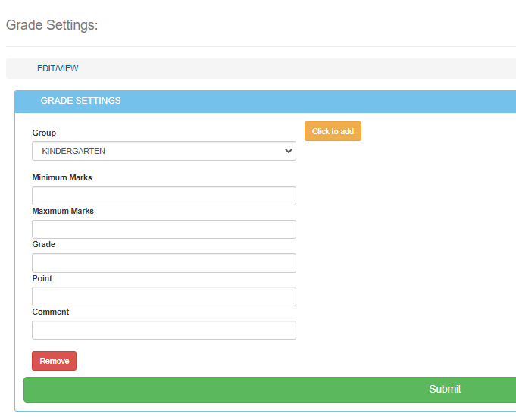Image resolution: width=516 pixels, height=420 pixels.
Task: Open the EDIT/VIEW tab
Action: point(58,68)
